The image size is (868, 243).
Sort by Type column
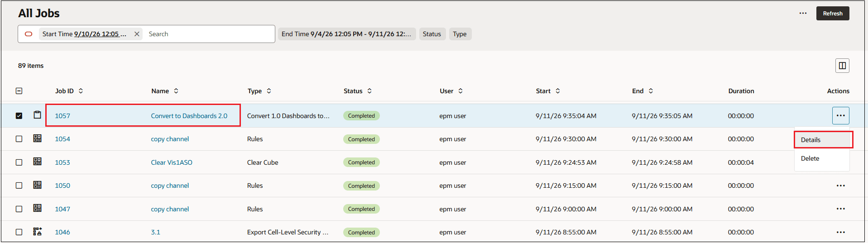pos(269,91)
